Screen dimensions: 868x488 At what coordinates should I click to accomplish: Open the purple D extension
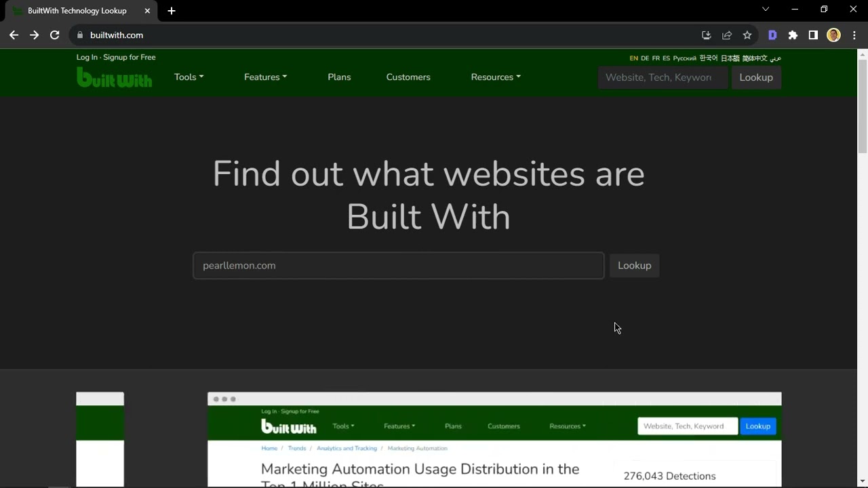772,35
